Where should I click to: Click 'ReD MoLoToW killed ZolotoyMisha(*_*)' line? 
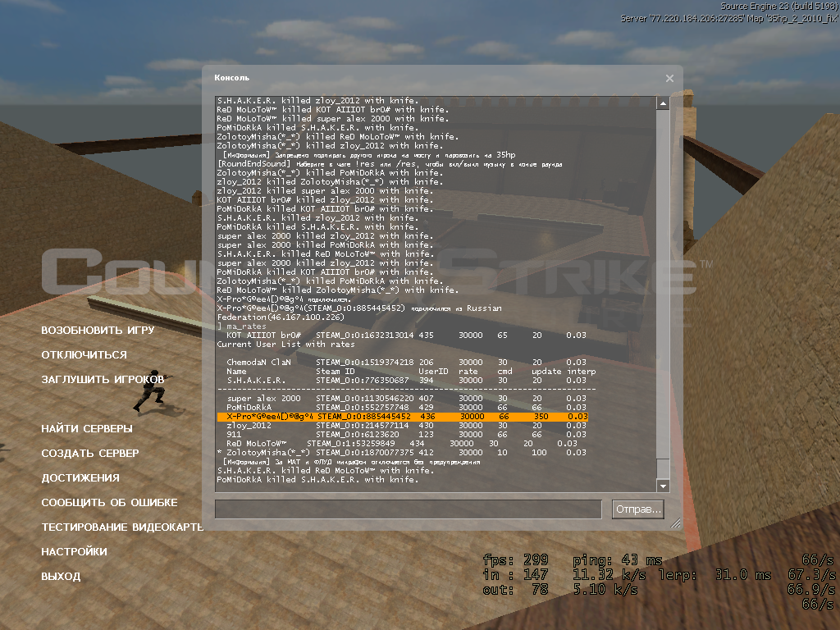click(x=337, y=290)
